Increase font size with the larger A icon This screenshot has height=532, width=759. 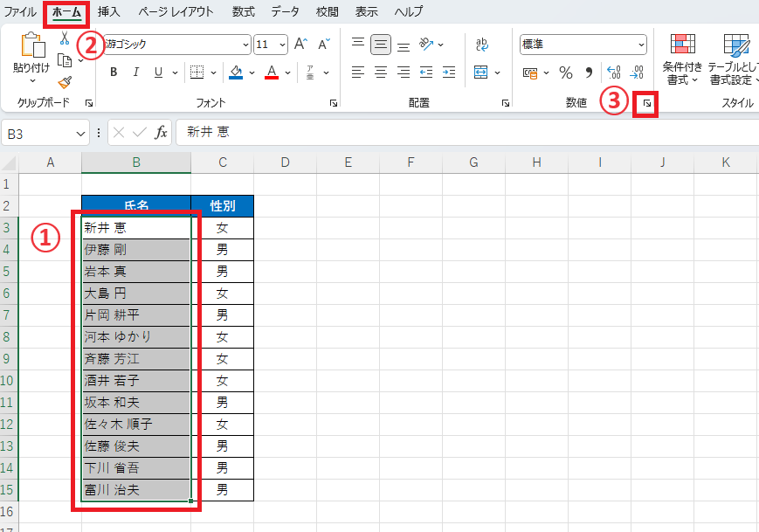[x=300, y=44]
